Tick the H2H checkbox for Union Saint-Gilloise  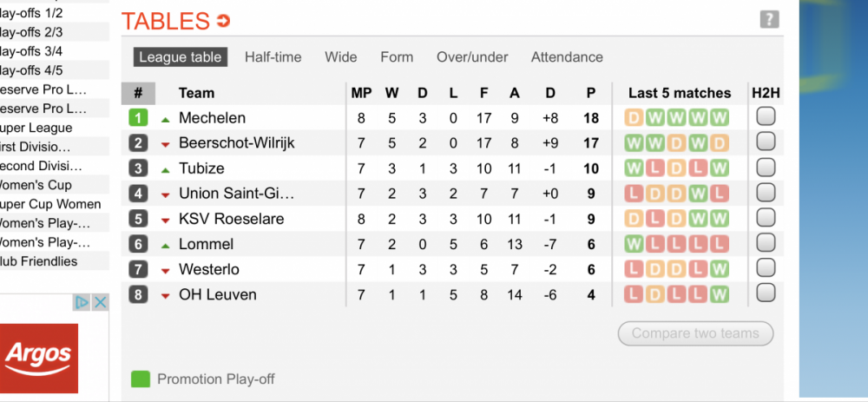pos(766,193)
